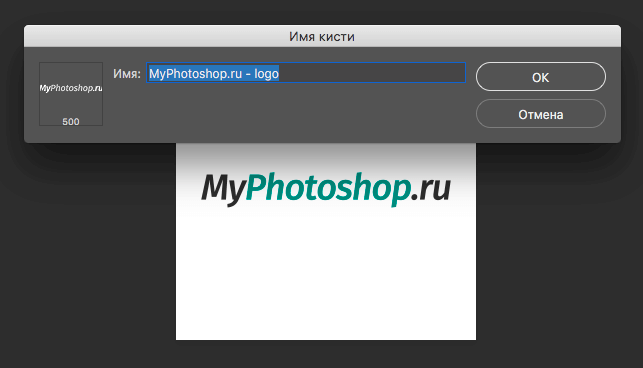Cancel with the Отмена button

tap(540, 114)
